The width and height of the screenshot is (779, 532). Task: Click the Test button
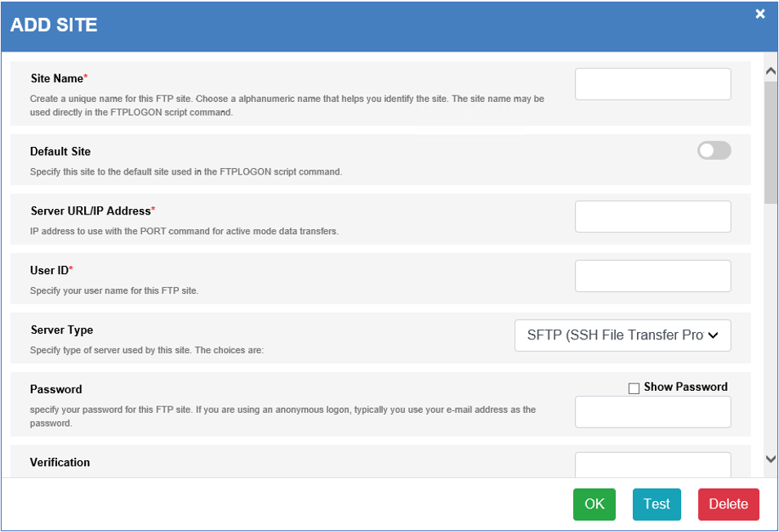657,504
